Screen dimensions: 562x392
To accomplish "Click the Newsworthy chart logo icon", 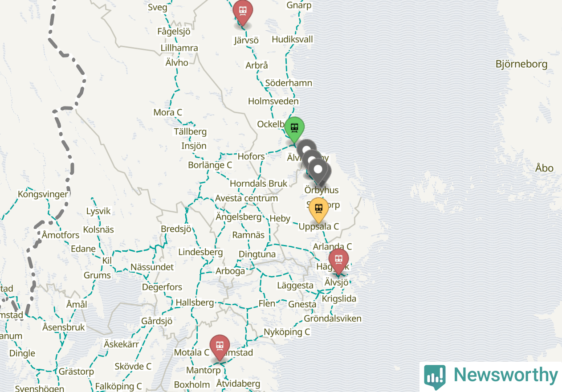I will (x=435, y=377).
